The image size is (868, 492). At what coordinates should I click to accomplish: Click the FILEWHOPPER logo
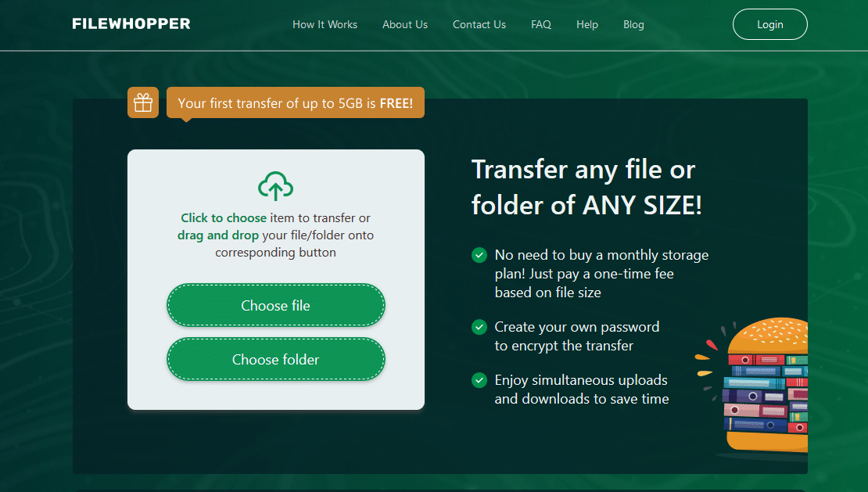click(x=131, y=24)
